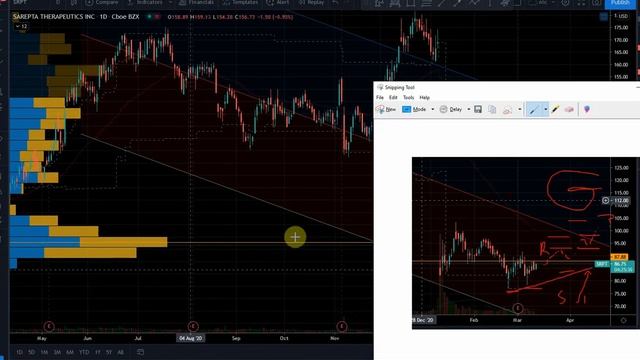Click the Delay button in Snipping Tool
The image size is (640, 360).
(451, 109)
